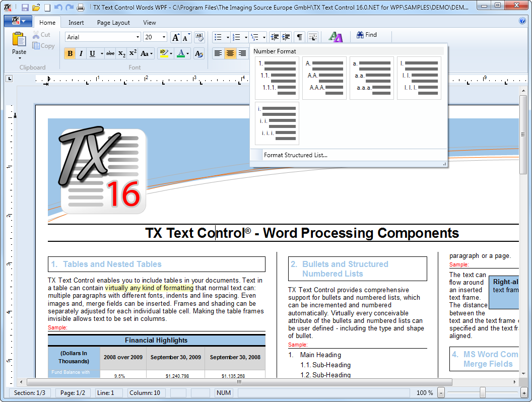Apply superscript formatting
The image size is (532, 402).
click(133, 53)
